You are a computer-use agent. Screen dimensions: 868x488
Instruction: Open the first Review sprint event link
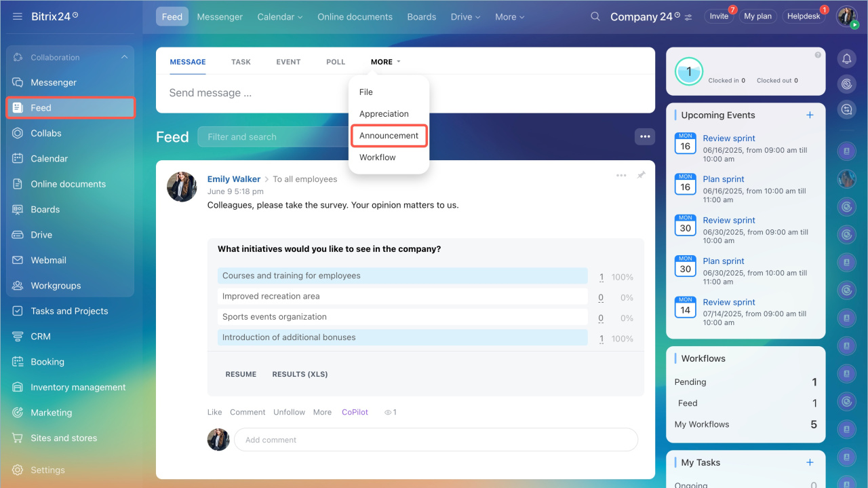[729, 138]
